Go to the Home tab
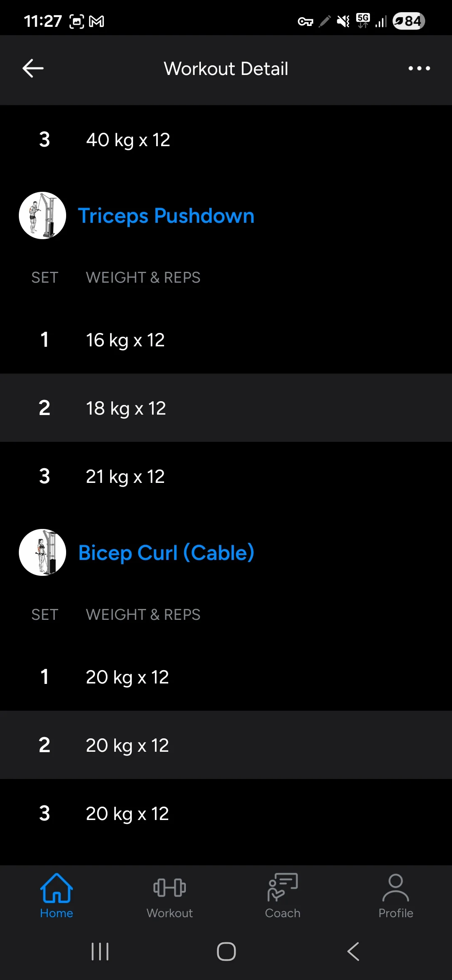Screen dimensions: 452x980 (x=56, y=896)
